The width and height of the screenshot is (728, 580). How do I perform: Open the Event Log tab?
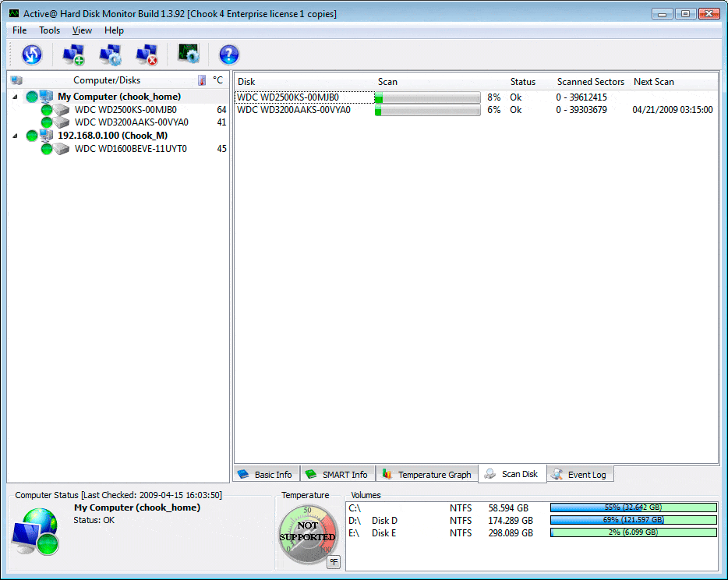(581, 474)
